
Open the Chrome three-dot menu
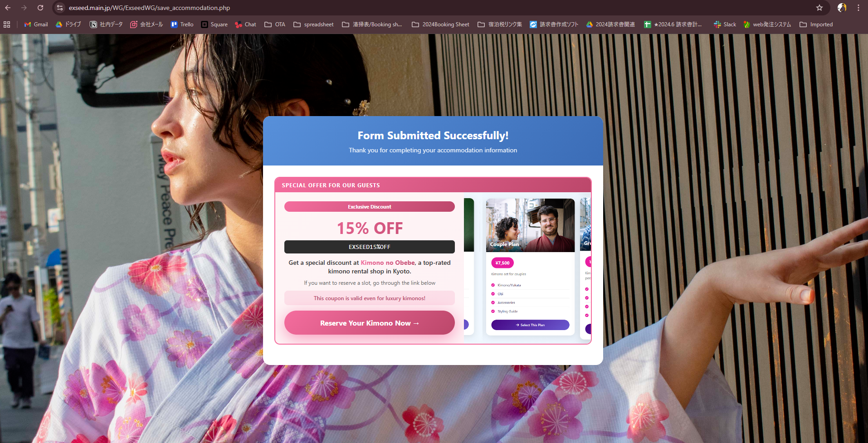click(858, 8)
